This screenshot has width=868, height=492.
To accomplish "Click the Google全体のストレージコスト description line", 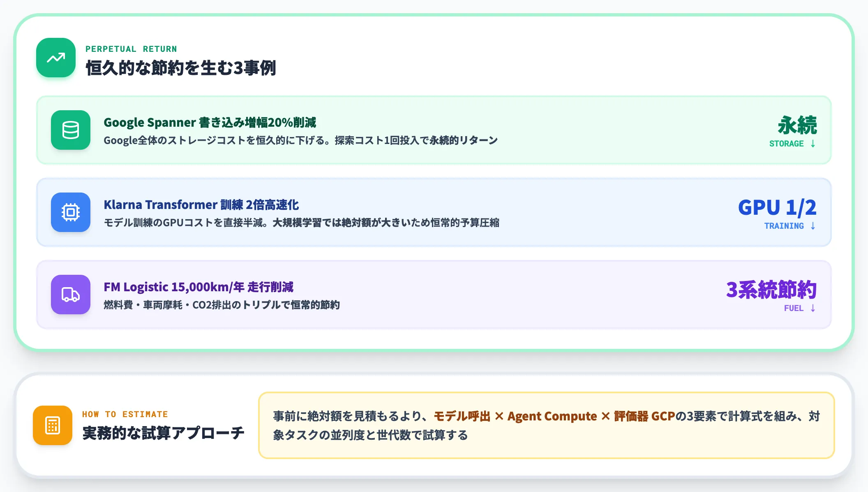I will tap(301, 140).
